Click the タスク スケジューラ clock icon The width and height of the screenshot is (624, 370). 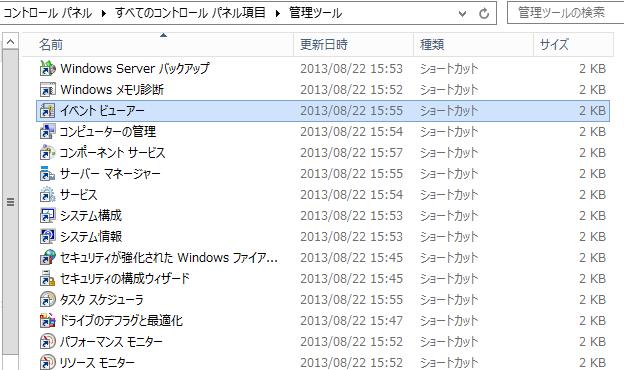click(x=47, y=300)
